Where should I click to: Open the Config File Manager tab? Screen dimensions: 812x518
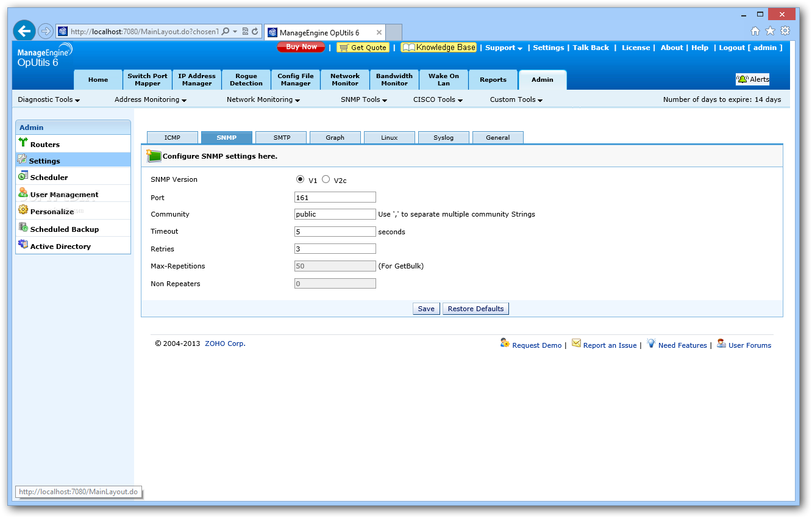296,80
